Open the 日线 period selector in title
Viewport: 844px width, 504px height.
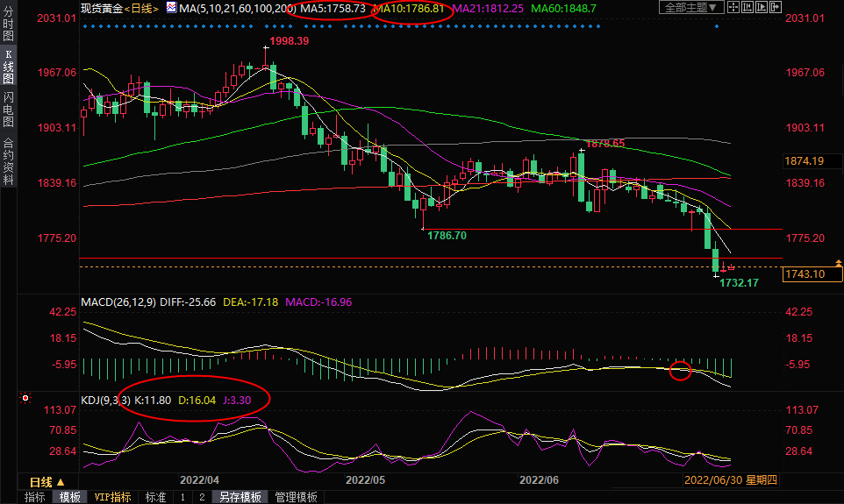[x=142, y=8]
